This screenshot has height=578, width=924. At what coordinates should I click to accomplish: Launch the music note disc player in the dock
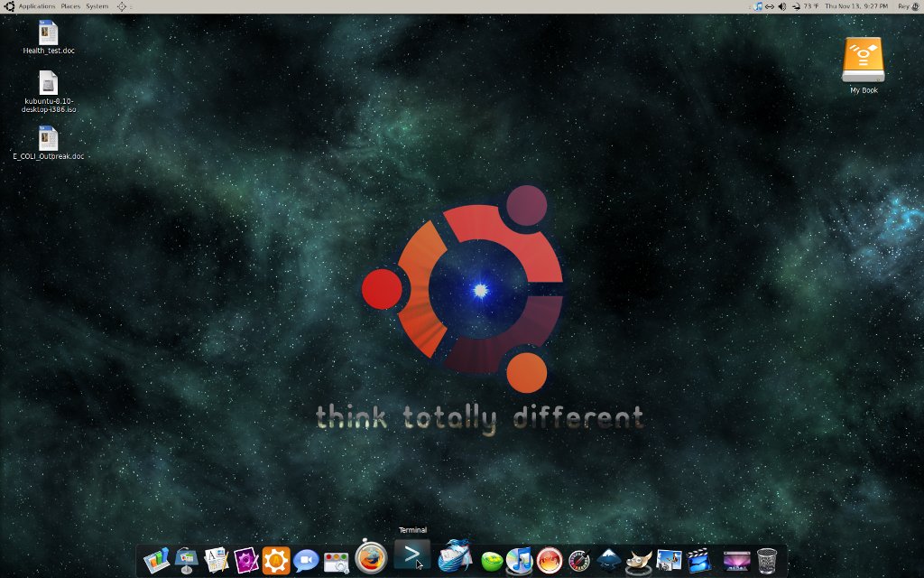point(520,560)
